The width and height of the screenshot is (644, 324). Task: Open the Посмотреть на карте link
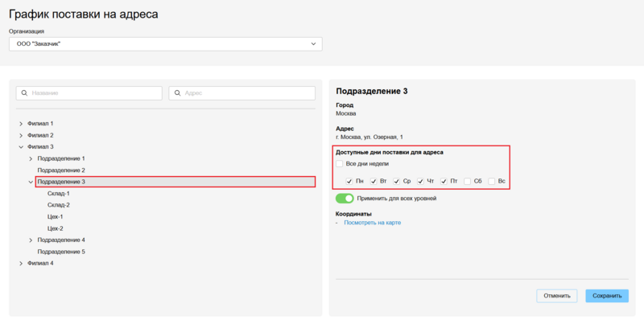coord(372,223)
